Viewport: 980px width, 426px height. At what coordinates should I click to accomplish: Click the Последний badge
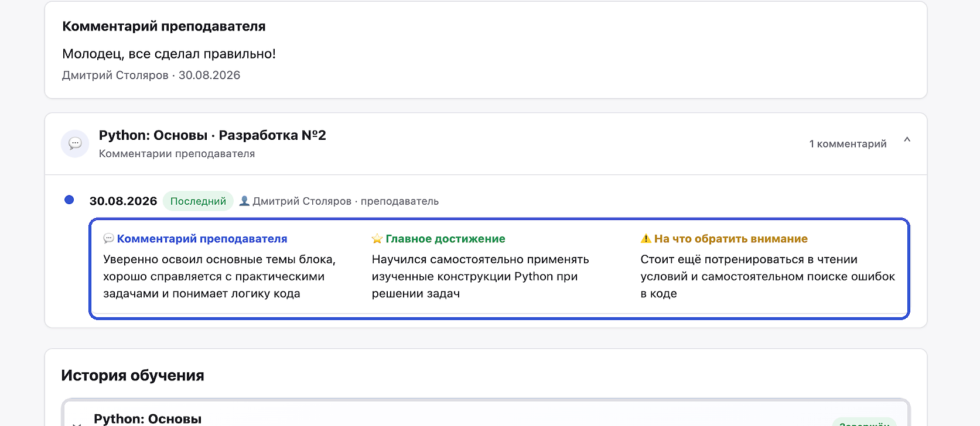[198, 201]
